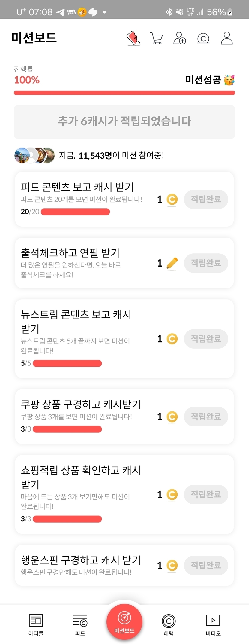Tap the coin icon on 행운스핀 mission
249x644 pixels.
click(x=172, y=566)
